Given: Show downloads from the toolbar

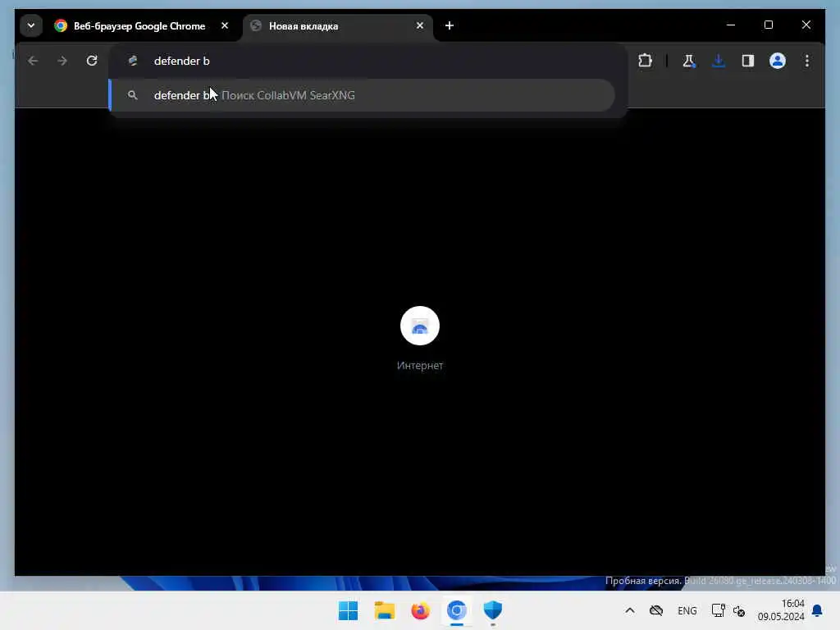Looking at the screenshot, I should click(719, 61).
